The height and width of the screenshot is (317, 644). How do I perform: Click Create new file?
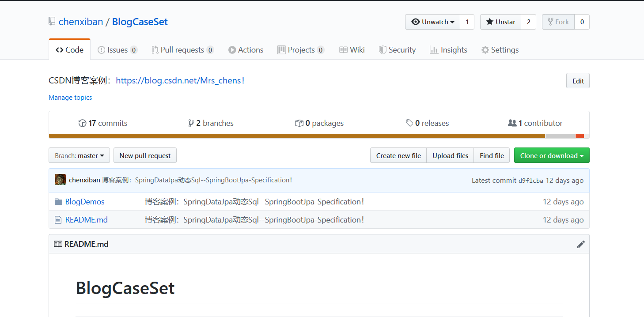[398, 155]
